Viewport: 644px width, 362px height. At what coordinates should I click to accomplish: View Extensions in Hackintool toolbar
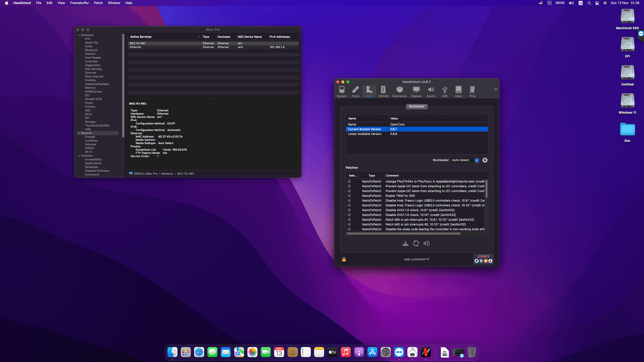(399, 90)
